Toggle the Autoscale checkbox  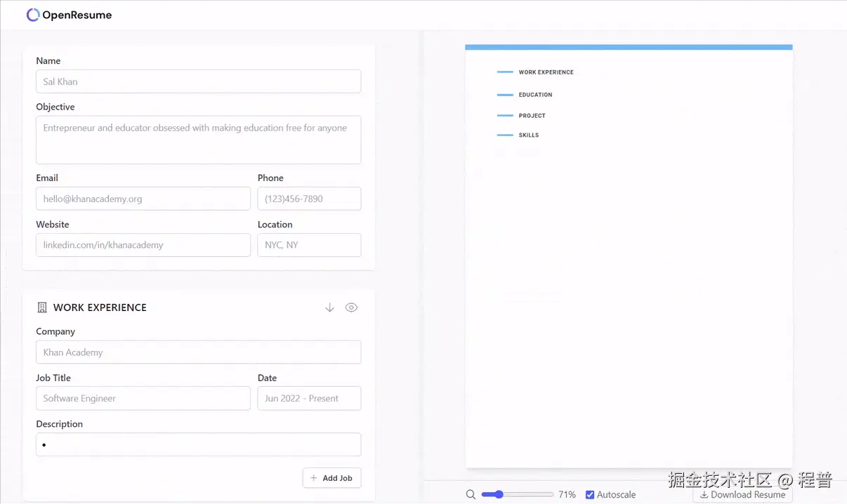[590, 495]
